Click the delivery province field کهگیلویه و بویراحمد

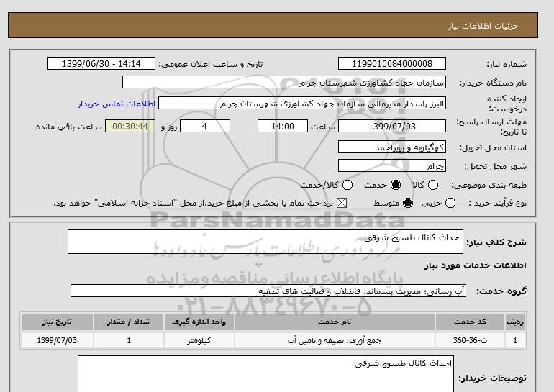(x=391, y=147)
